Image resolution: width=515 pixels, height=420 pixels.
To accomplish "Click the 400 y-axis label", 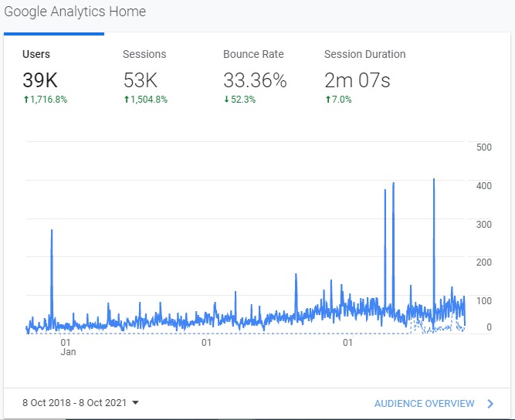I will click(484, 186).
